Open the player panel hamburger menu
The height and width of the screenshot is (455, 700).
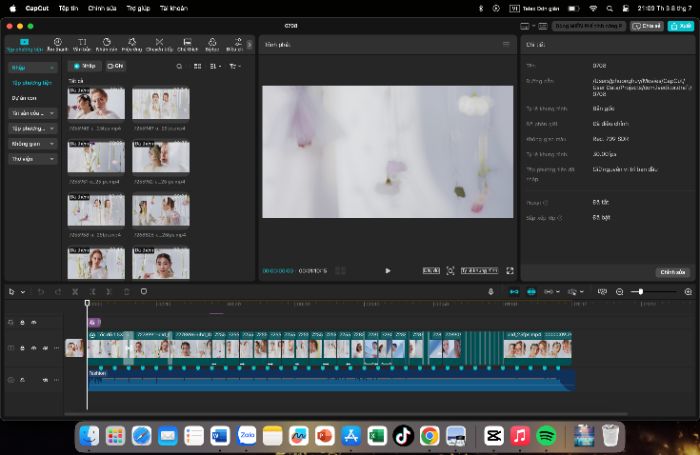(x=506, y=44)
